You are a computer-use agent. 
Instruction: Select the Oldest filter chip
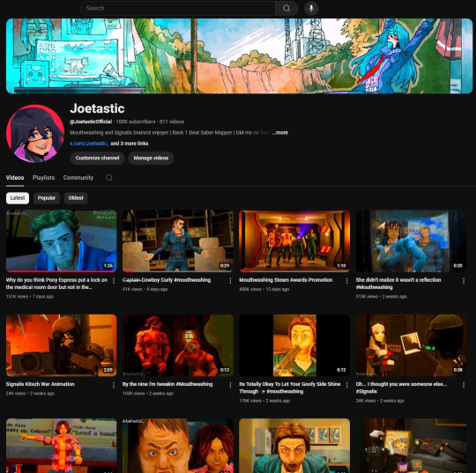pyautogui.click(x=76, y=198)
